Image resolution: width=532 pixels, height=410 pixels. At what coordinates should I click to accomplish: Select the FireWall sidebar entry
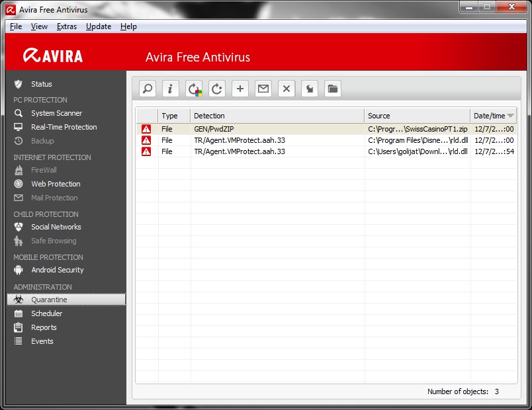(44, 170)
